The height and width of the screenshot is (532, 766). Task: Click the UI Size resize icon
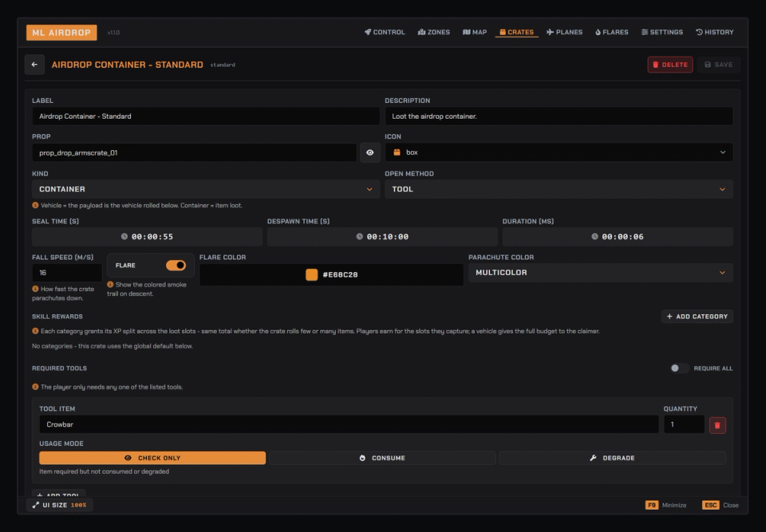(x=36, y=505)
